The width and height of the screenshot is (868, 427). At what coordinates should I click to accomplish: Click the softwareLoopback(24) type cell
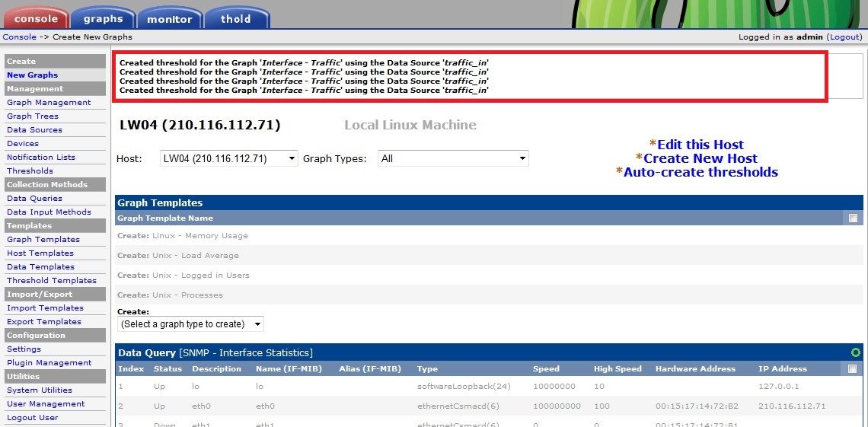tap(464, 386)
